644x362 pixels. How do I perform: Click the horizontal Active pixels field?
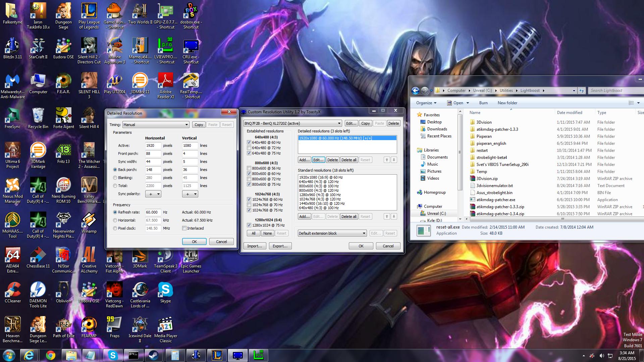coord(153,145)
